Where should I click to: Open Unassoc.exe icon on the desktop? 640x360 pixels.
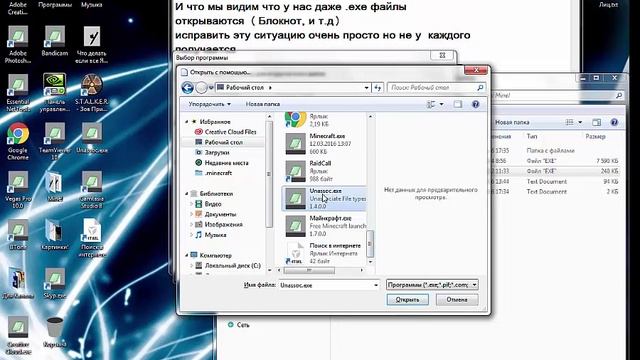[92, 138]
